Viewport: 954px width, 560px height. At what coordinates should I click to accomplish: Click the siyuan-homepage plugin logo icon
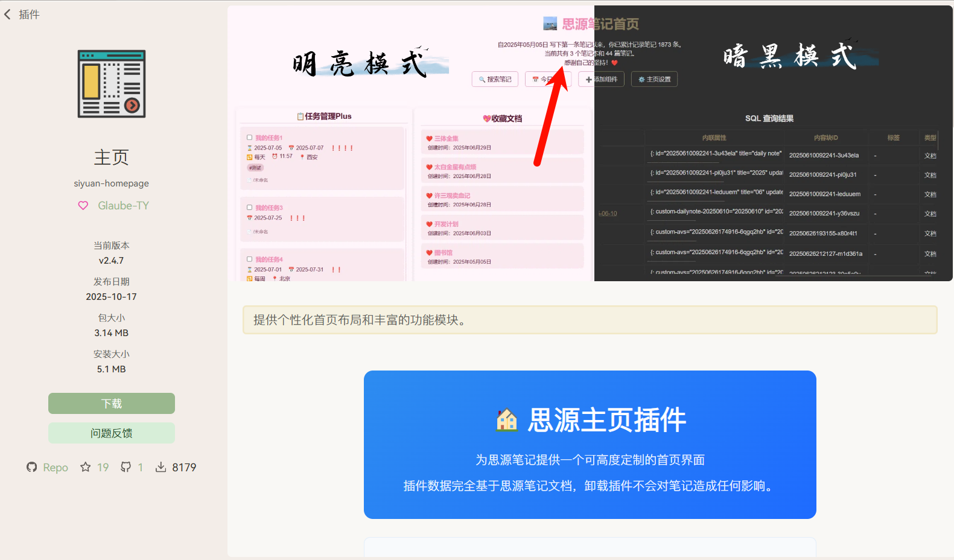pos(112,84)
